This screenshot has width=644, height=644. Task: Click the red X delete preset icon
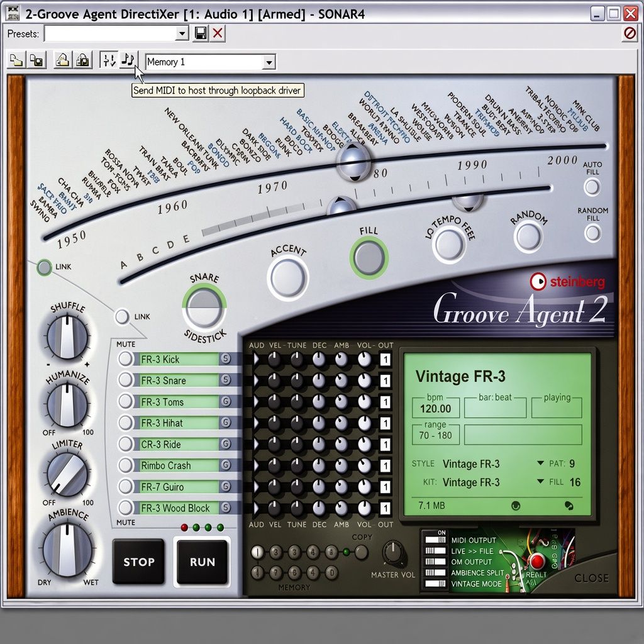(x=218, y=33)
